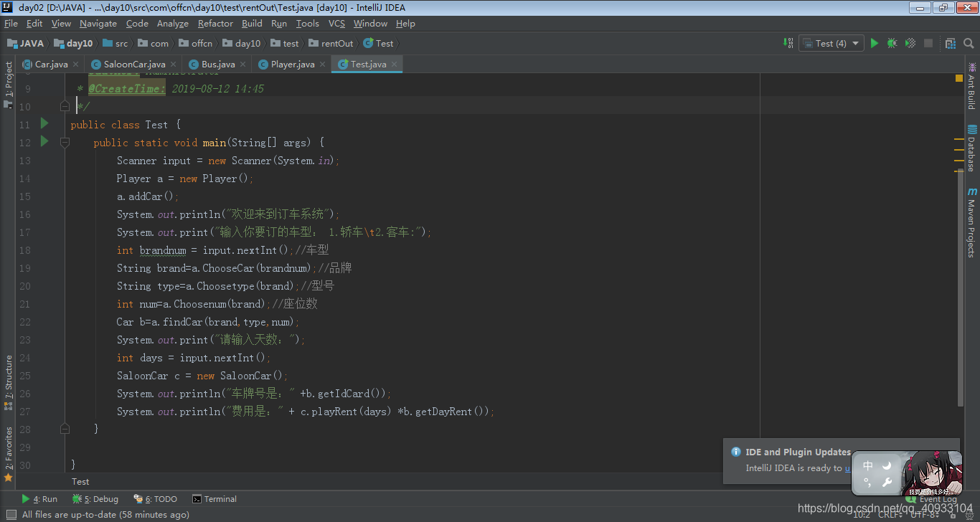Open the Analyze menu
Viewport: 980px width, 522px height.
[x=173, y=24]
